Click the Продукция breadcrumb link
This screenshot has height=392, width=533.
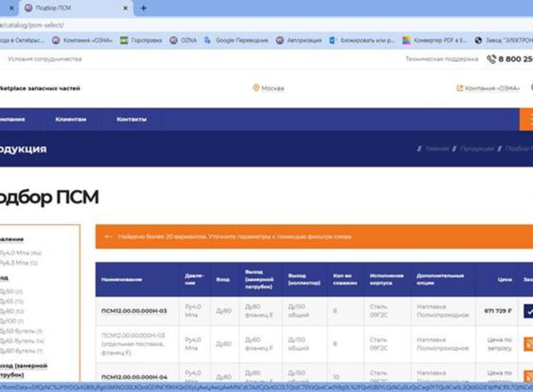477,149
